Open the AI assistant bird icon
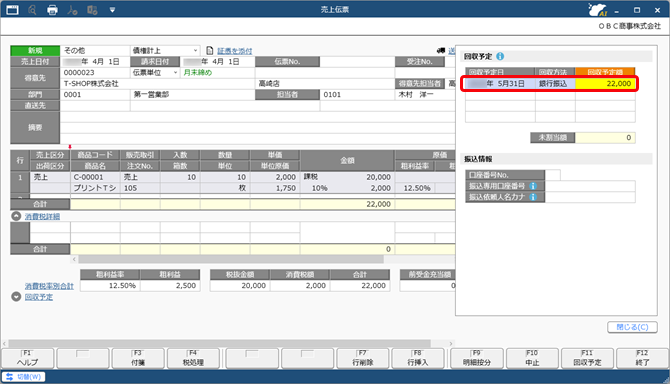The width and height of the screenshot is (670, 384). 597,9
